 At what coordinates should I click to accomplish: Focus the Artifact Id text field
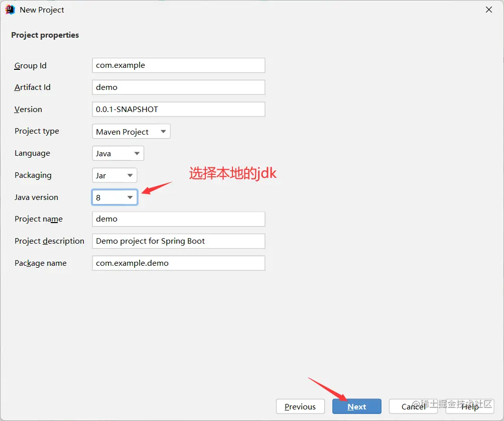(x=178, y=87)
